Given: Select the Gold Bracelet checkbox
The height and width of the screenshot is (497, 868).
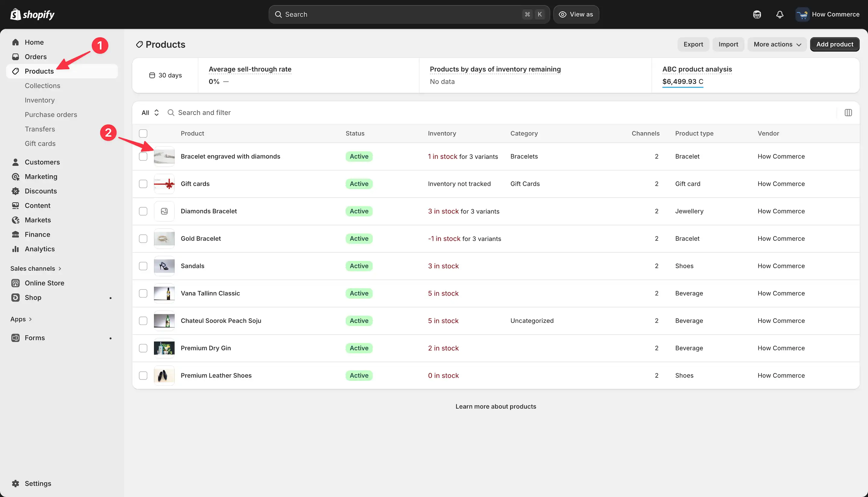Looking at the screenshot, I should click(x=143, y=239).
